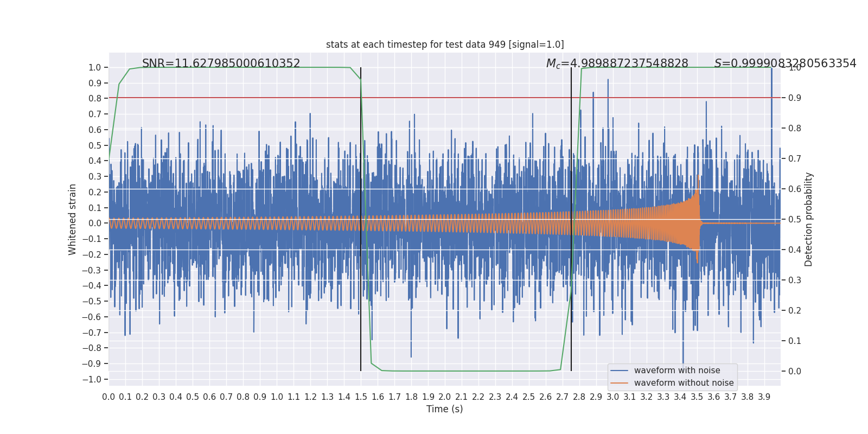Screen dimensions: 868x434
Task: Select the 0.8 tick on the Whitened strain axis
Action: pyautogui.click(x=95, y=99)
